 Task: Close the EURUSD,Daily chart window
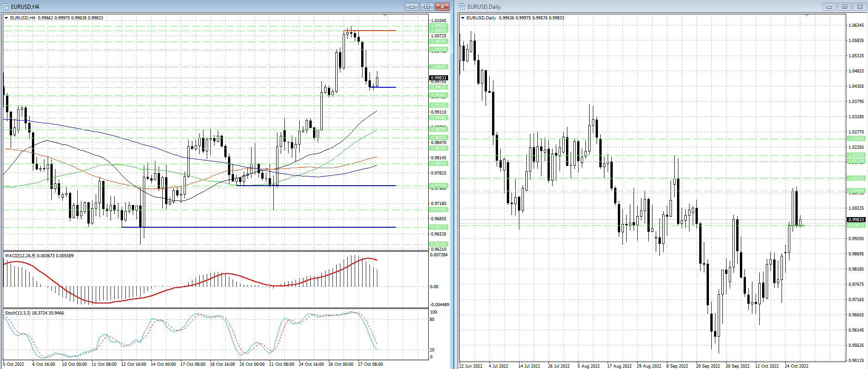tap(860, 6)
